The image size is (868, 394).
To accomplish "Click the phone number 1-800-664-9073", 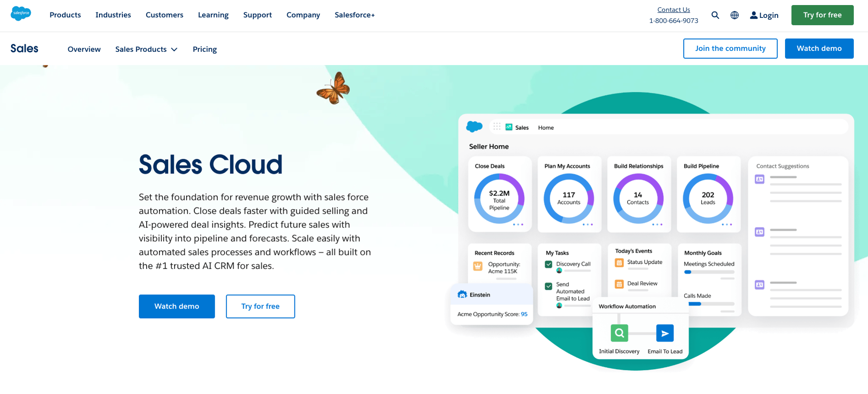I will coord(674,21).
